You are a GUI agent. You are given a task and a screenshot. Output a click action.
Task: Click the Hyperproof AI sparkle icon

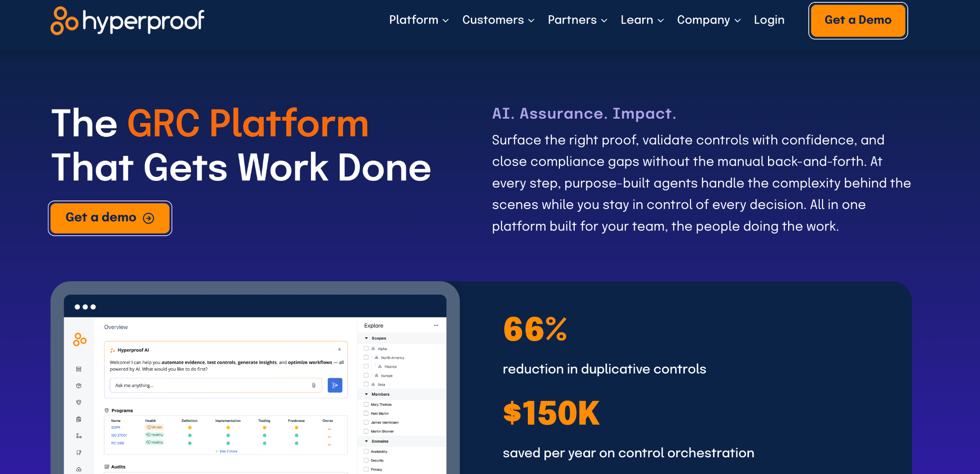point(112,350)
